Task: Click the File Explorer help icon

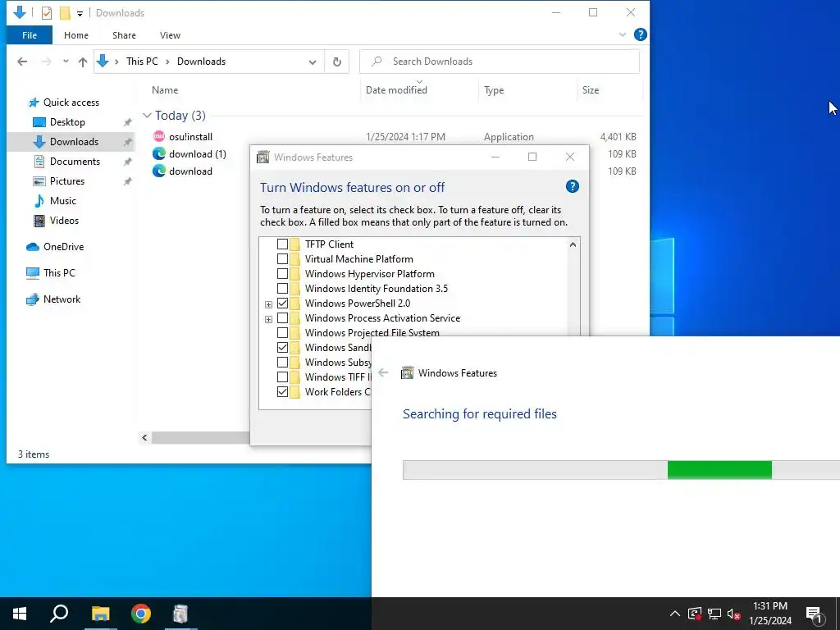Action: [x=640, y=34]
